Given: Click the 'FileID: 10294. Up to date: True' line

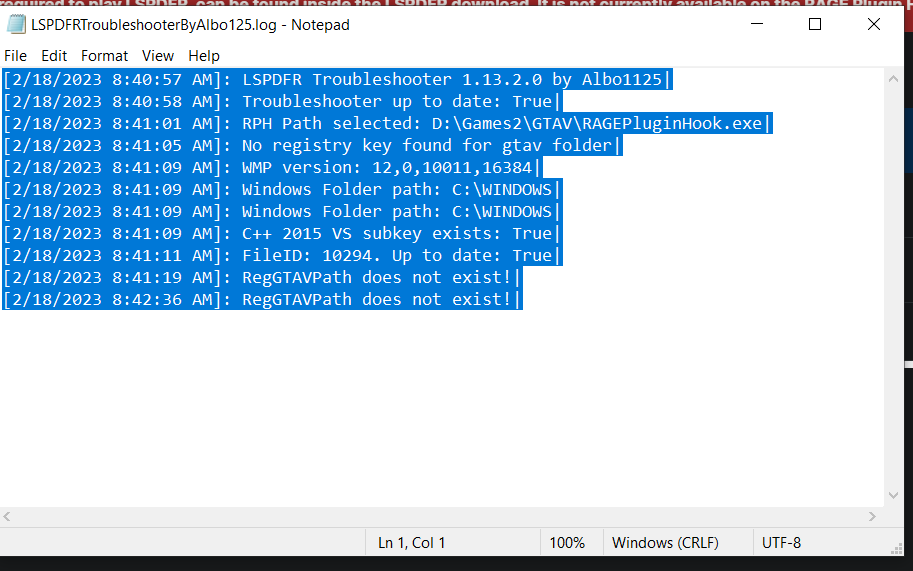Looking at the screenshot, I should point(282,256).
